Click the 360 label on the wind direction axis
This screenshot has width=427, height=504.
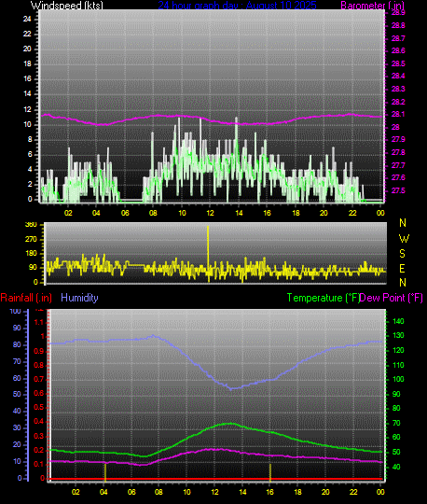(x=31, y=225)
